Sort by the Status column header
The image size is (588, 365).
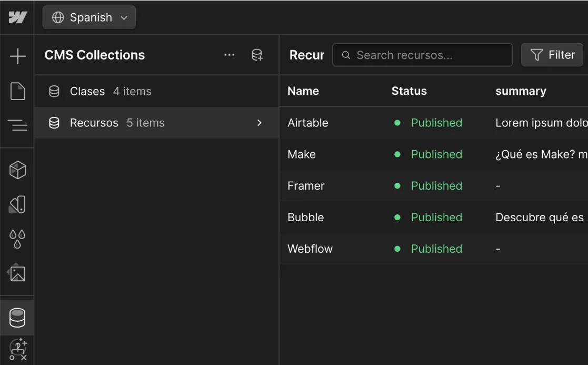(x=409, y=91)
